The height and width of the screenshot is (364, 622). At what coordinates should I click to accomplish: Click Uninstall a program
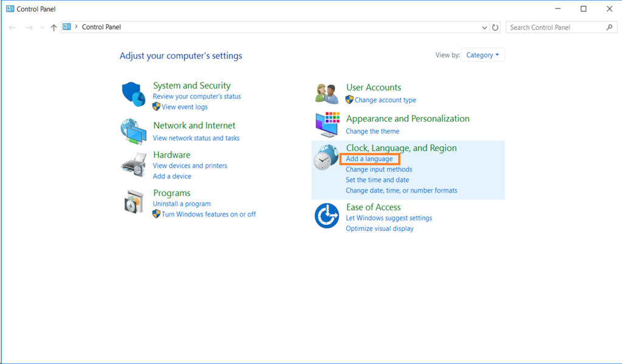pos(182,204)
